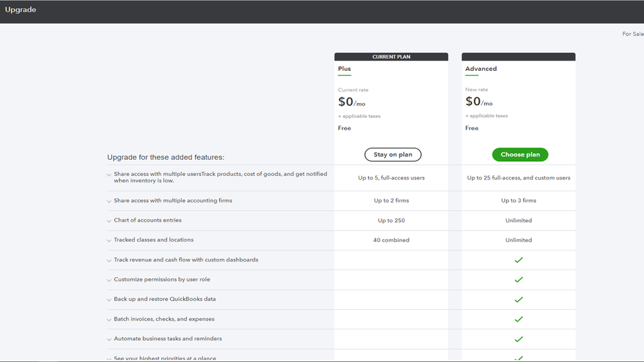Click the checkmark for Automate business tasks row
Image resolution: width=644 pixels, height=362 pixels.
click(x=518, y=339)
